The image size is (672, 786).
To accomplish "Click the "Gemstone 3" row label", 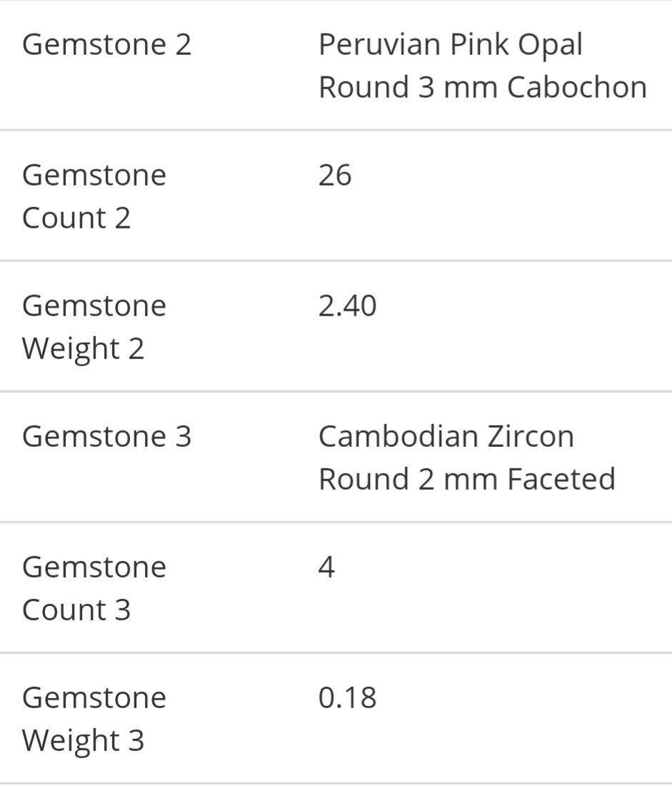I will pos(107,436).
